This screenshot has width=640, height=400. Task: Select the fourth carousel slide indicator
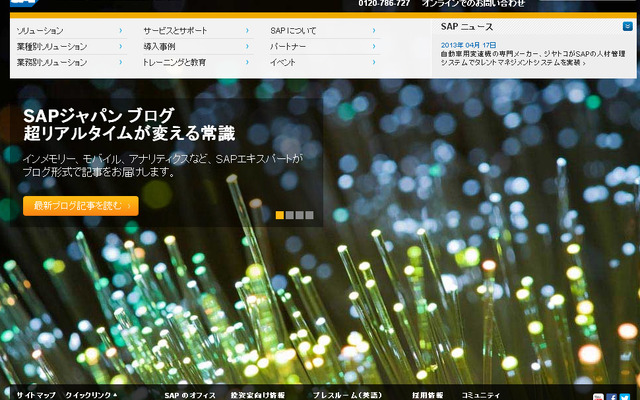(x=309, y=215)
